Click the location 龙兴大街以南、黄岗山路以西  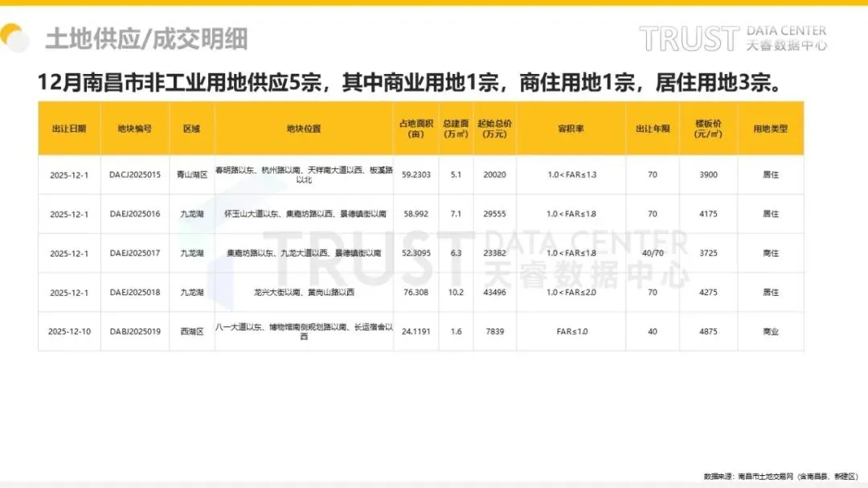click(x=304, y=292)
